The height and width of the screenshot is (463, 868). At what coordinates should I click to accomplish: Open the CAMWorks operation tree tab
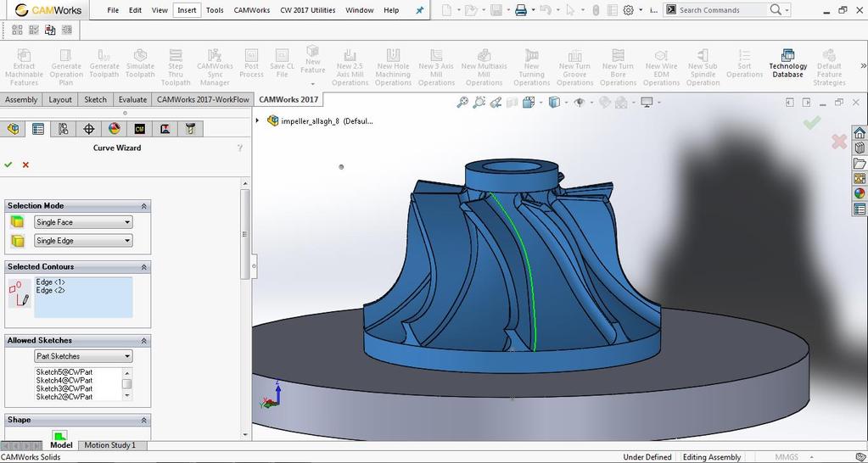165,129
